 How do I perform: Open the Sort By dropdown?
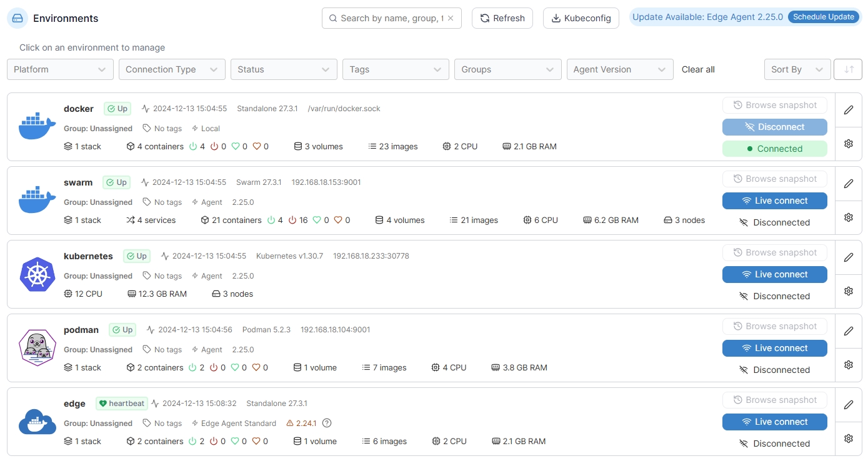pos(797,69)
